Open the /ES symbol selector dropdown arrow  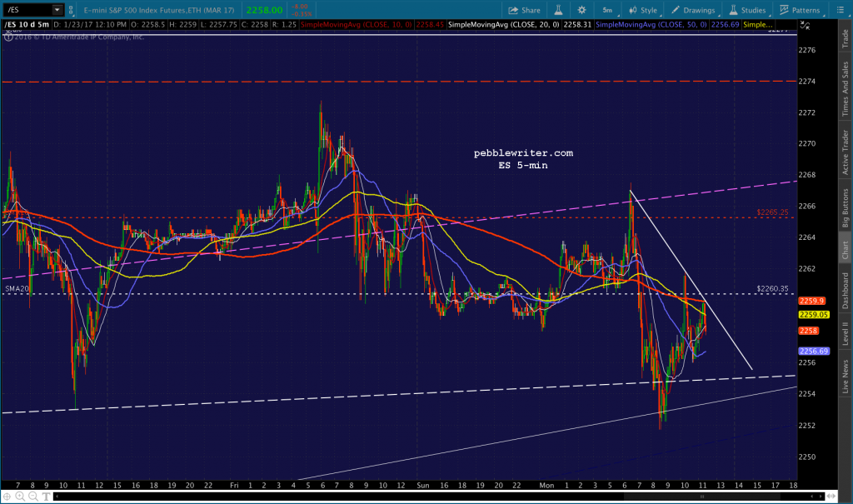(x=57, y=10)
